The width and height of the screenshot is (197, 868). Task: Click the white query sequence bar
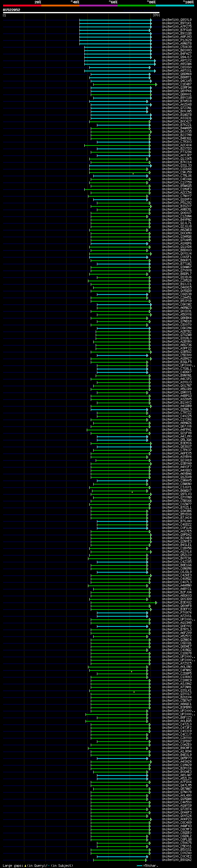pyautogui.click(x=81, y=13)
